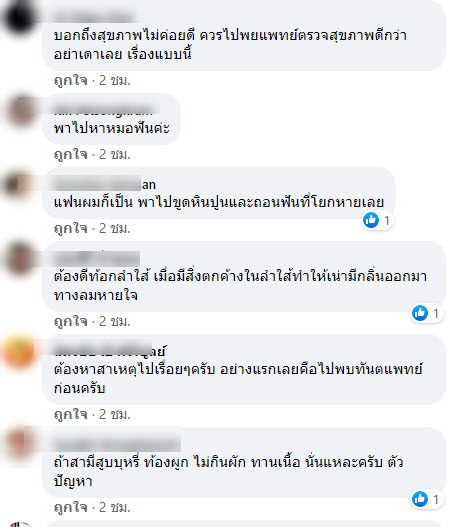Open author name above 'พาไปหาหมอฟันค่ะ' comment

point(103,110)
